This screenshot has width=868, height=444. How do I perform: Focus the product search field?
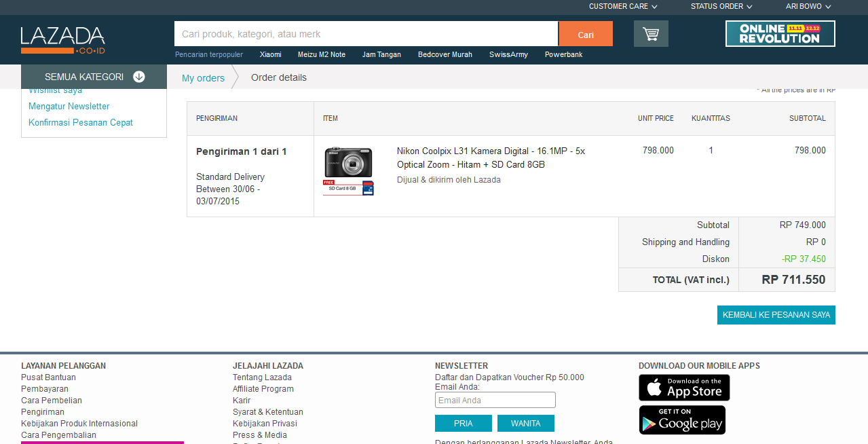pos(366,34)
